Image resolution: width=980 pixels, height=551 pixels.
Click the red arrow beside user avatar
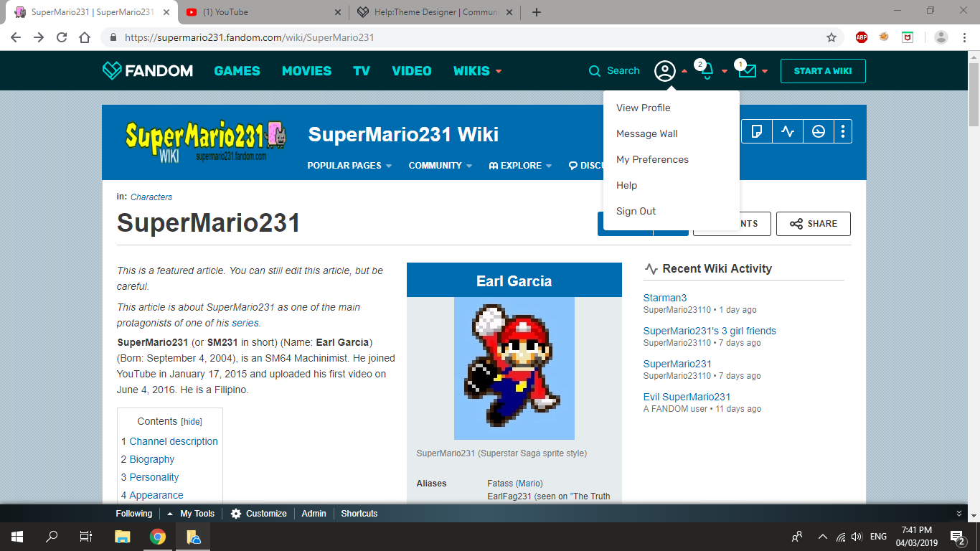(x=684, y=71)
